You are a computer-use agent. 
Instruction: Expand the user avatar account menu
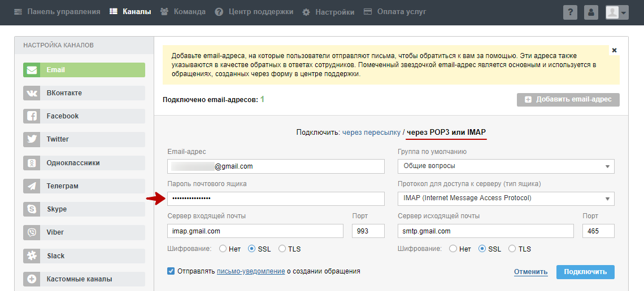(616, 12)
